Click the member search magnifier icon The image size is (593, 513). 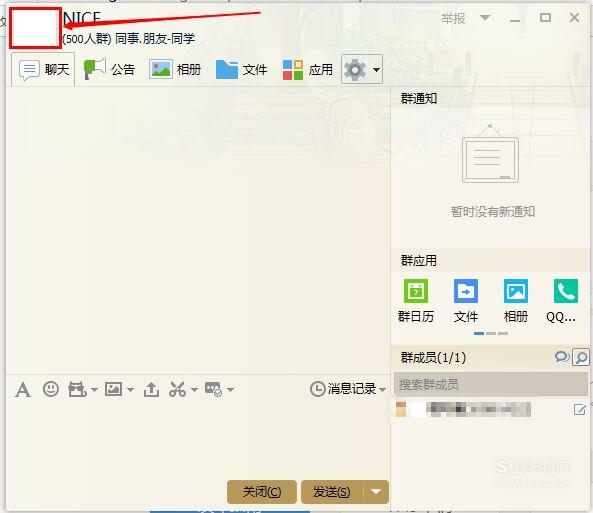point(581,357)
